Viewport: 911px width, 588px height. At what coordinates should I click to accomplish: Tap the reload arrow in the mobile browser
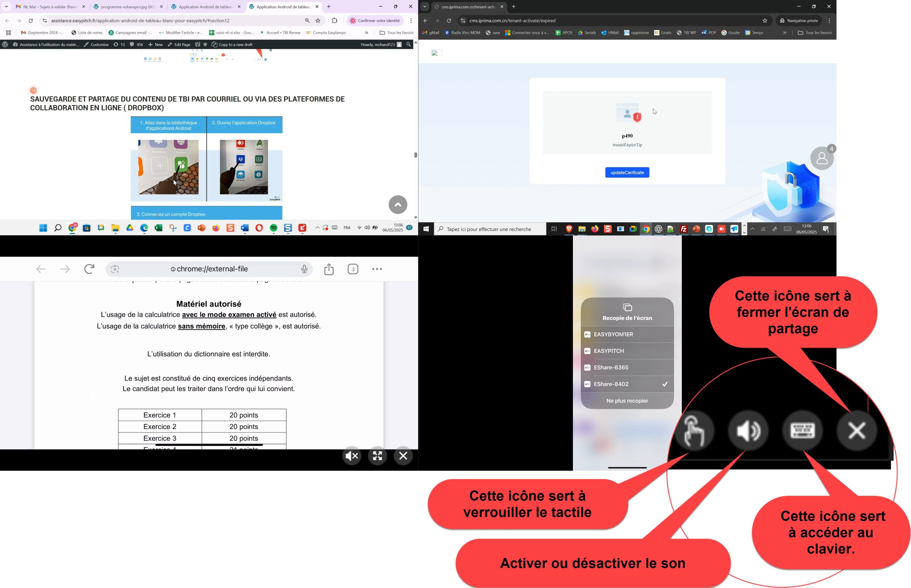click(89, 269)
